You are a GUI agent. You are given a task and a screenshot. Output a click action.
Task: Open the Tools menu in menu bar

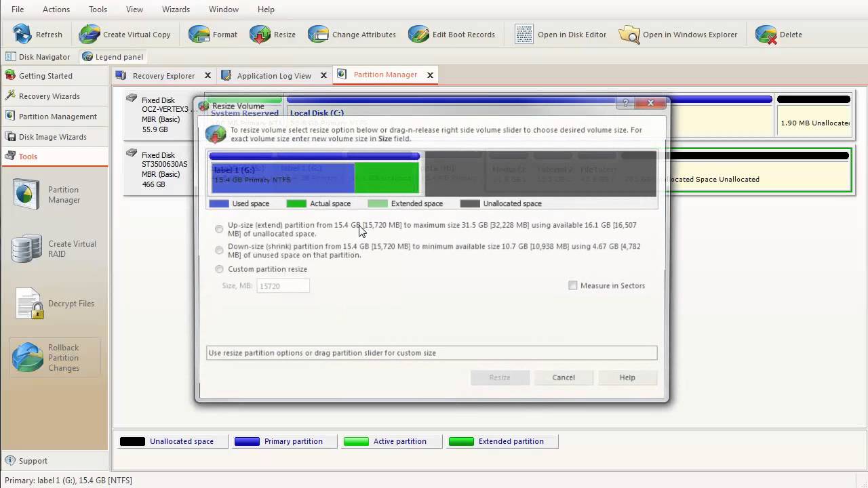click(98, 9)
